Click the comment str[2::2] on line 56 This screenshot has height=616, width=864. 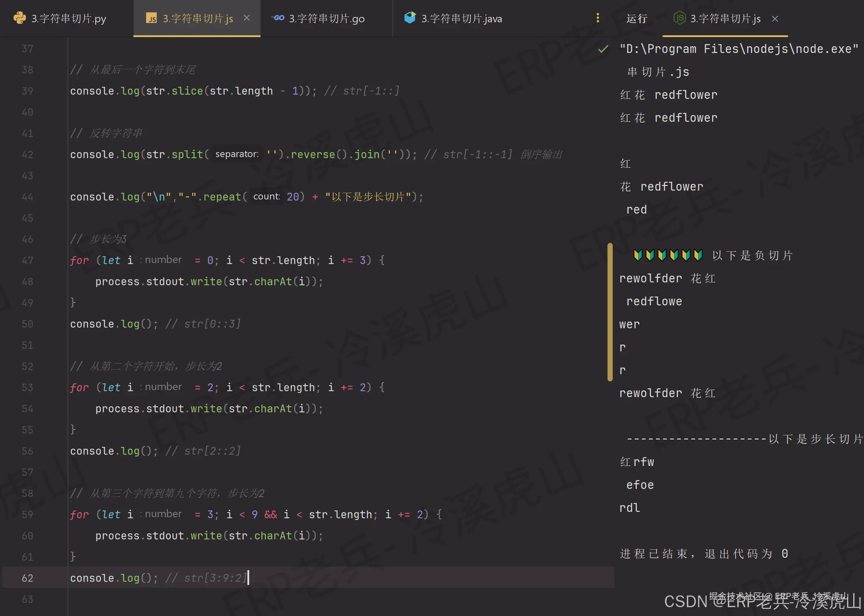pos(203,451)
